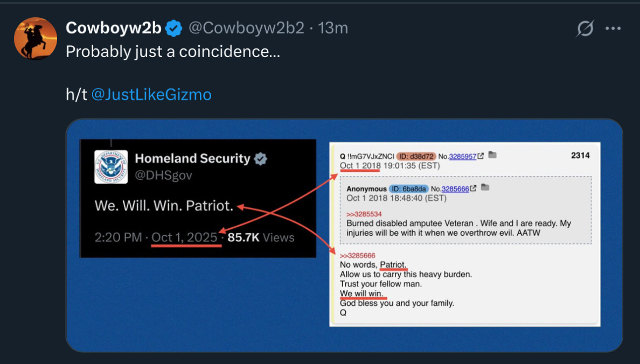Image resolution: width=640 pixels, height=364 pixels.
Task: Open the Cowboyw2b display name profile
Action: click(114, 29)
